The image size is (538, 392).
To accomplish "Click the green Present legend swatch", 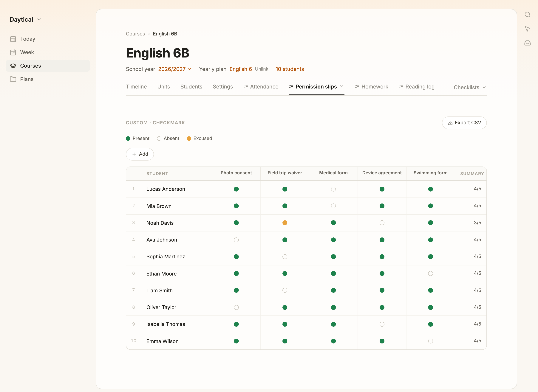I will click(x=128, y=139).
